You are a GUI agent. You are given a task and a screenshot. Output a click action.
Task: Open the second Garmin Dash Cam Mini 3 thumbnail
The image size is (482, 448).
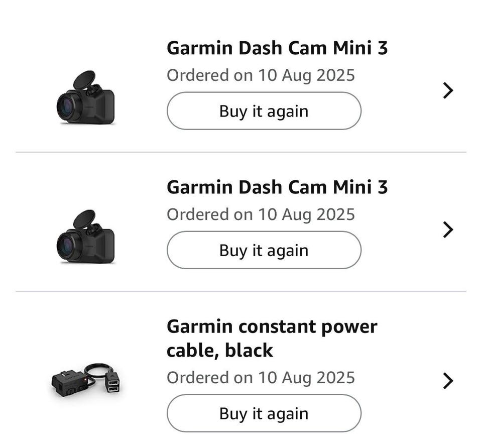tap(85, 237)
